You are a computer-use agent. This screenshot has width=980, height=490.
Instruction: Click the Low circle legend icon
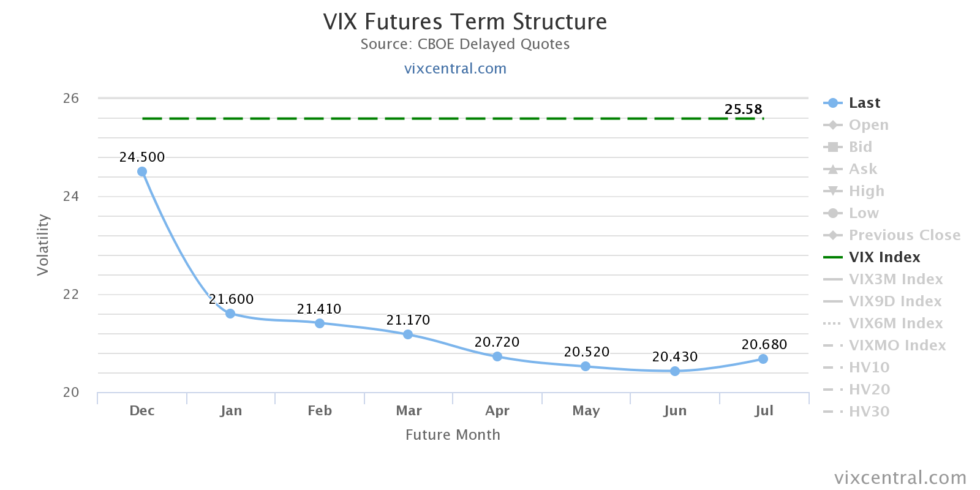[833, 213]
